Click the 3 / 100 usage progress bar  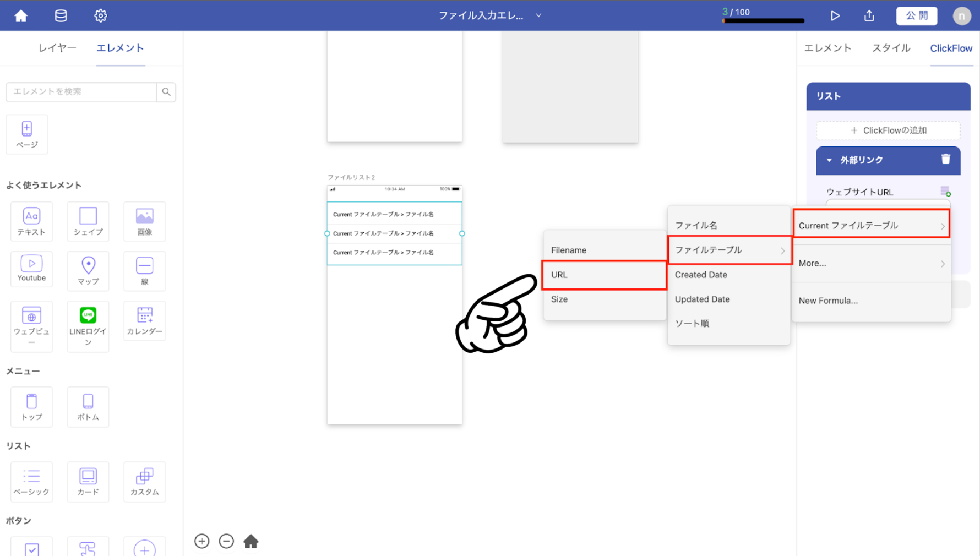tap(763, 21)
